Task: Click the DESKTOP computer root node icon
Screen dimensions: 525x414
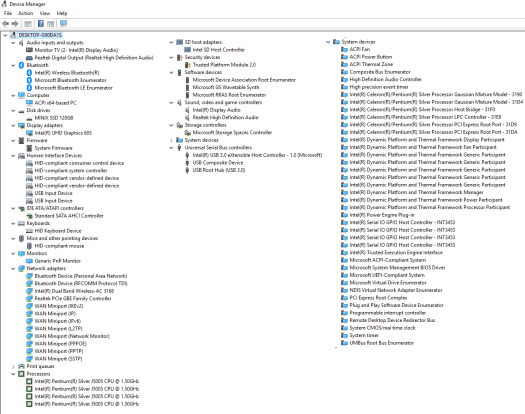Action: [x=13, y=35]
